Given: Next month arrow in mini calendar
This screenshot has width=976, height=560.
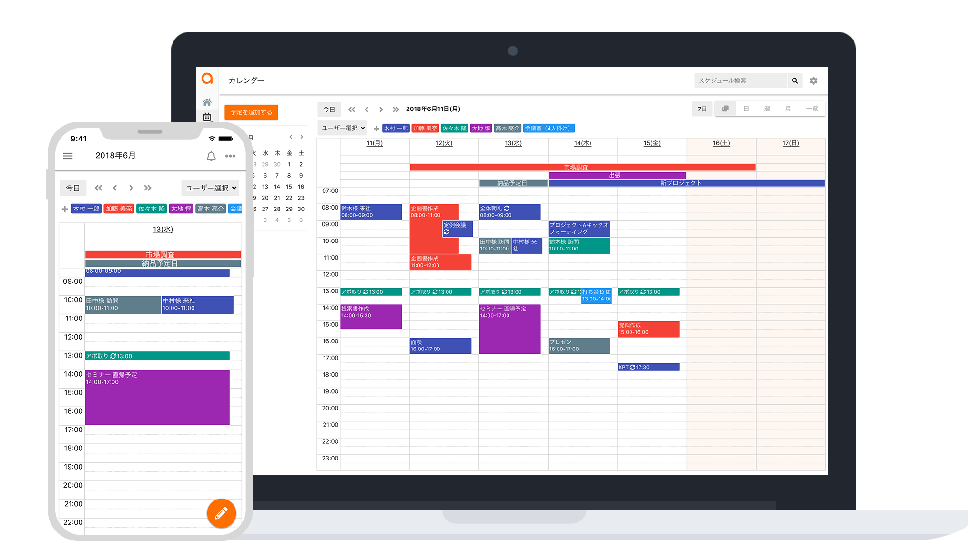Looking at the screenshot, I should (x=302, y=137).
